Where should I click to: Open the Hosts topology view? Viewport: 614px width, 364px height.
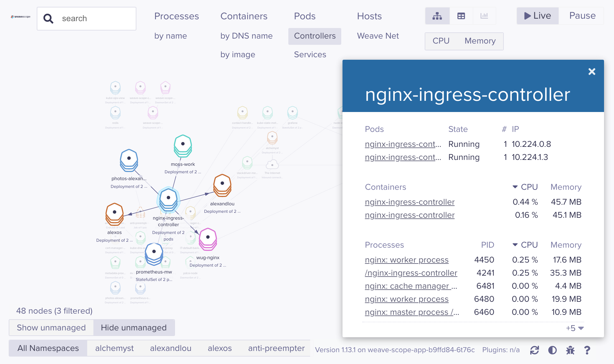369,16
